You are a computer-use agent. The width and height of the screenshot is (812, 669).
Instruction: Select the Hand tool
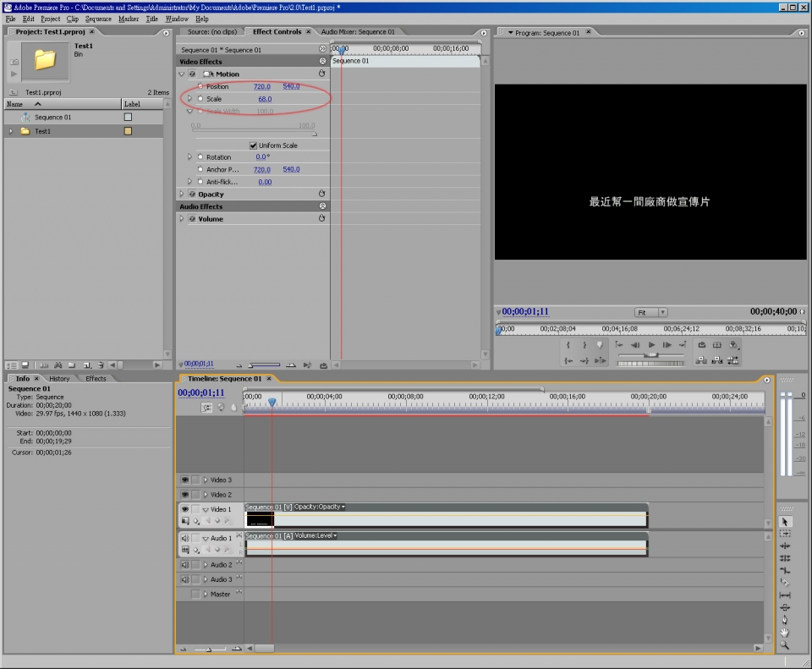785,632
